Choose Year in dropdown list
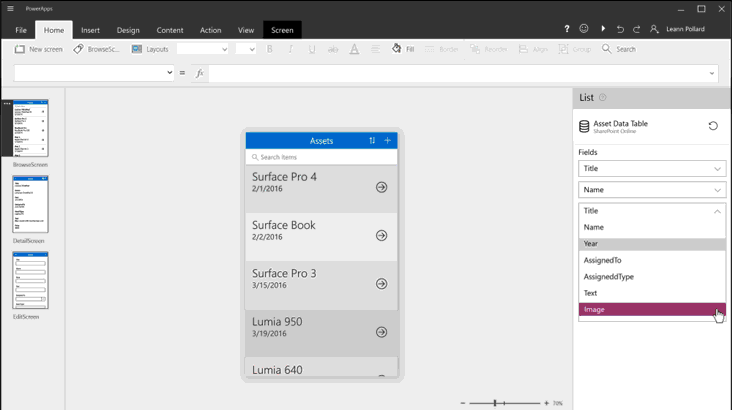 tap(652, 244)
